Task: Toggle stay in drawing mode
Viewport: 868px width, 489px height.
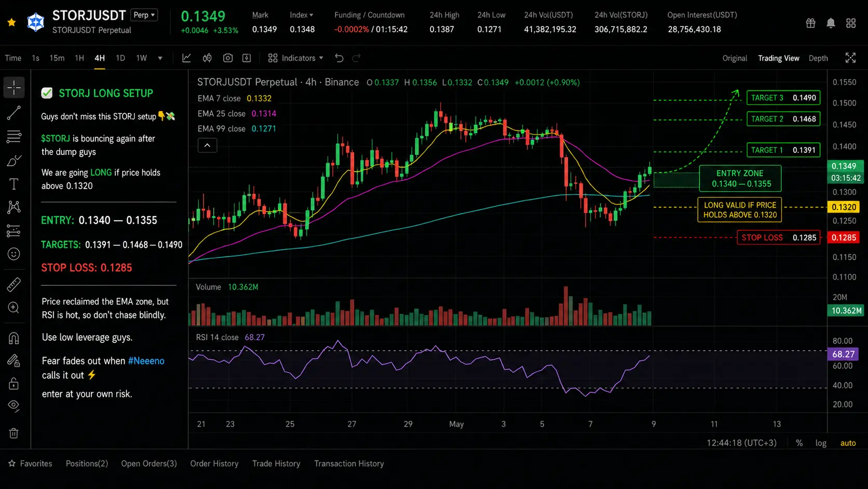Action: click(x=14, y=361)
